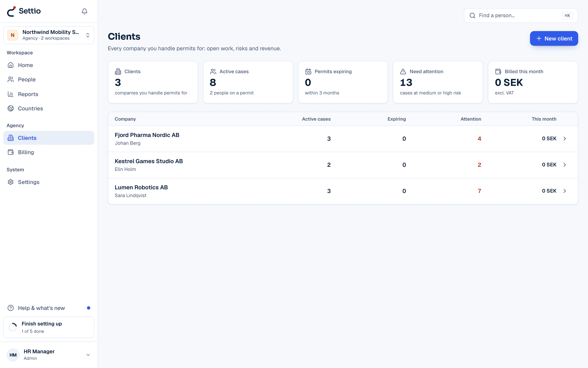Click the Need attention card
The height and width of the screenshot is (368, 588).
pyautogui.click(x=438, y=82)
